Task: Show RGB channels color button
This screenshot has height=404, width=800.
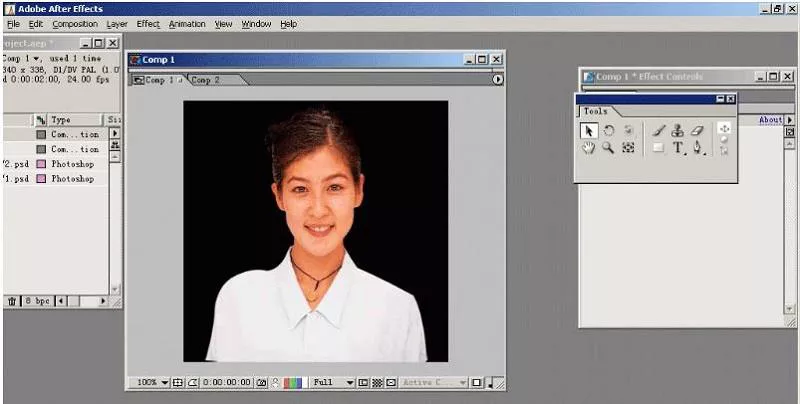Action: [293, 382]
